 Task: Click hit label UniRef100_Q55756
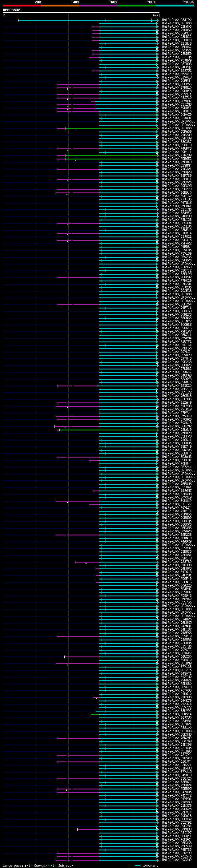176,603
